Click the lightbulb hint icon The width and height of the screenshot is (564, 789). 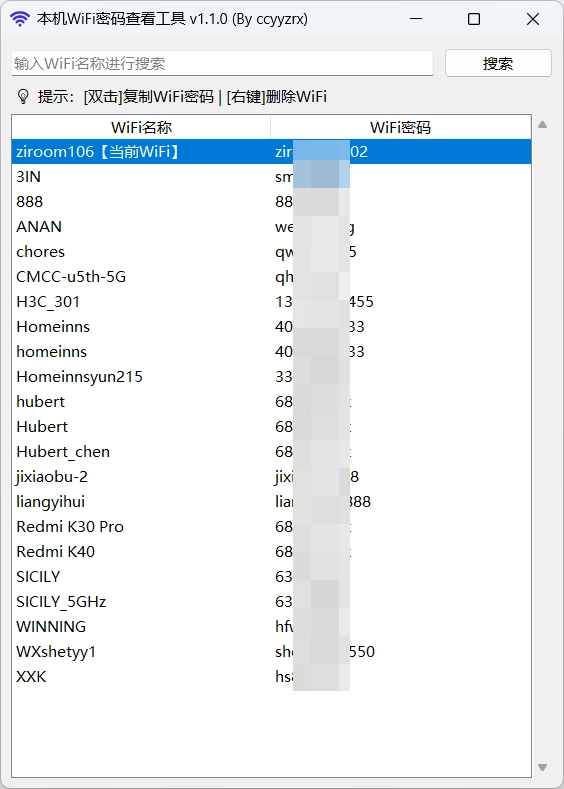23,96
